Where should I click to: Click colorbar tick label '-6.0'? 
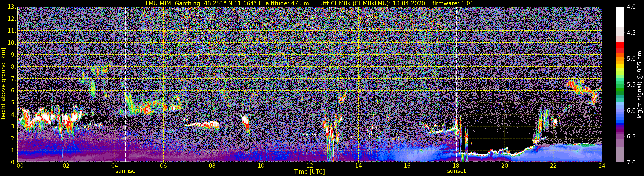[630, 111]
